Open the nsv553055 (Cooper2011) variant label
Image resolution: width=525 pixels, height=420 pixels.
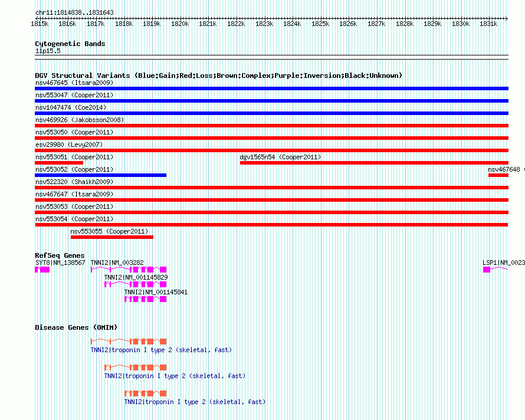click(109, 231)
